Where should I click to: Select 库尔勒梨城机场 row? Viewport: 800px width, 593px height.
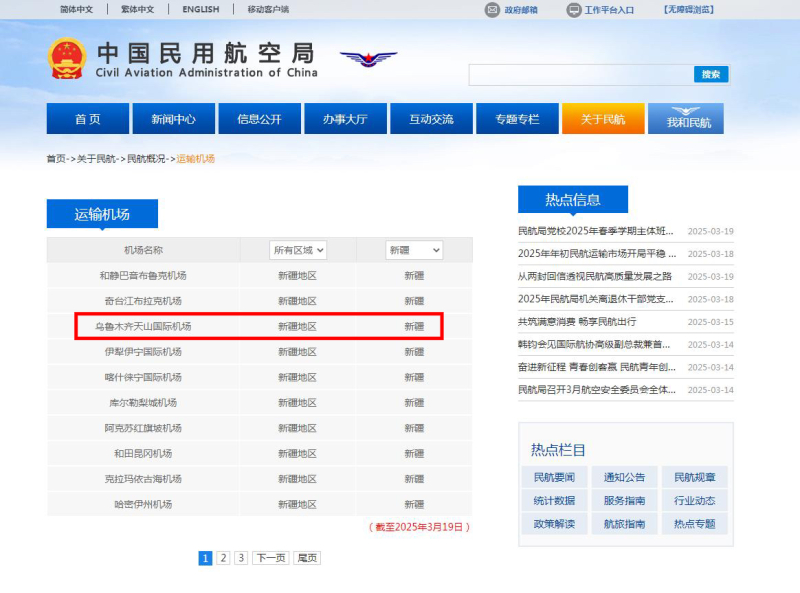pyautogui.click(x=259, y=403)
